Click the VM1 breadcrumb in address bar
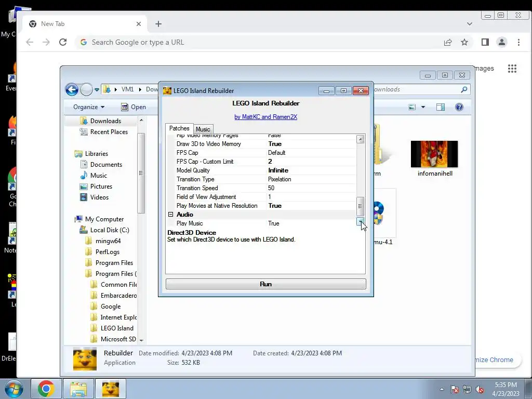This screenshot has height=399, width=532. [x=128, y=89]
